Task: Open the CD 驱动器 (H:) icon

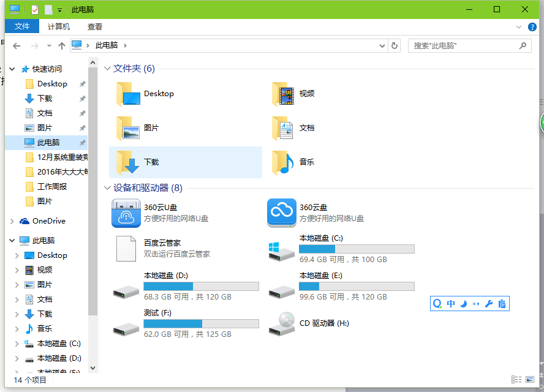Action: (281, 323)
